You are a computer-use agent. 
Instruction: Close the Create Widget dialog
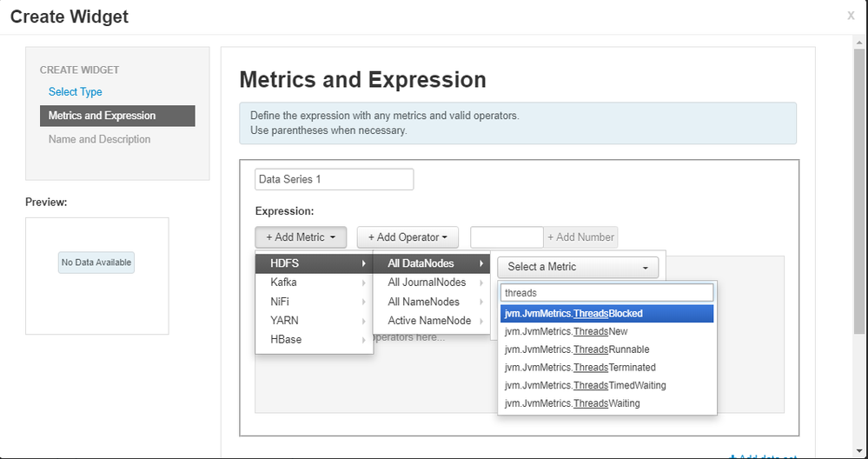click(851, 15)
